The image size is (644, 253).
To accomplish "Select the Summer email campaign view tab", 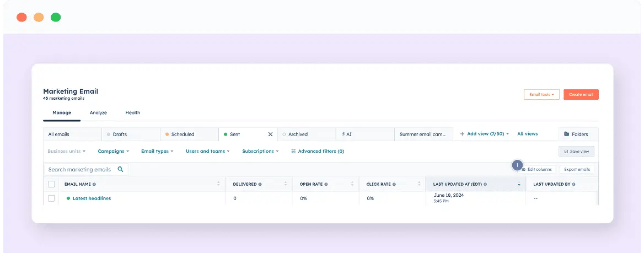I will (x=424, y=134).
